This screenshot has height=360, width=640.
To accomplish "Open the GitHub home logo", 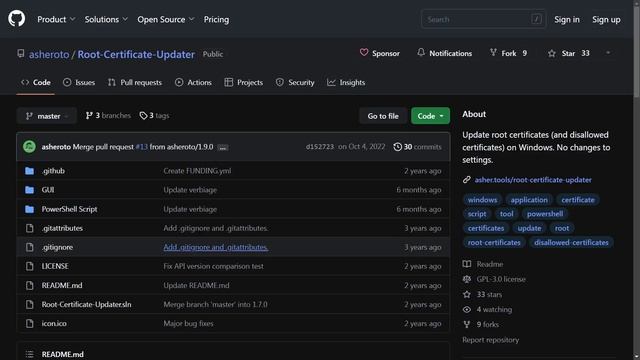I will [x=16, y=19].
